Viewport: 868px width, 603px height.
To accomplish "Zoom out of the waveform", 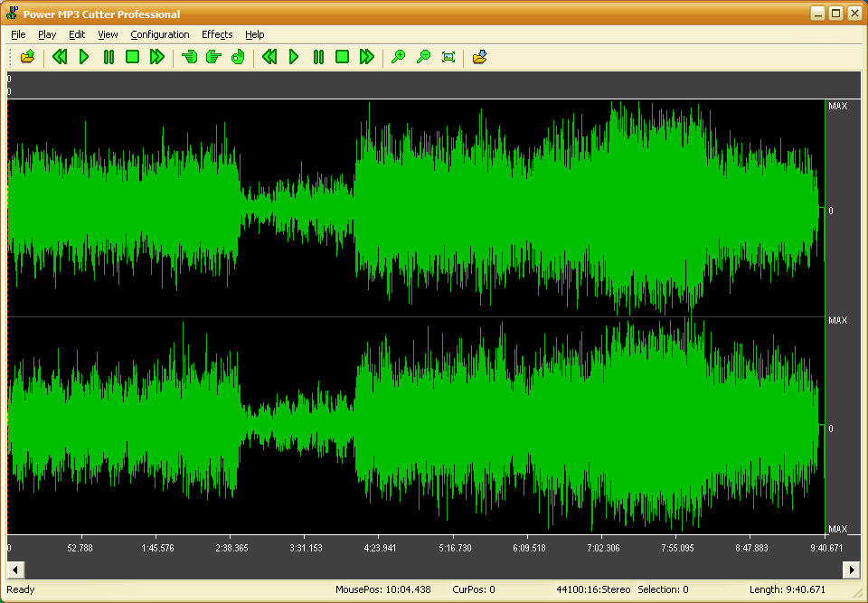I will pyautogui.click(x=422, y=57).
